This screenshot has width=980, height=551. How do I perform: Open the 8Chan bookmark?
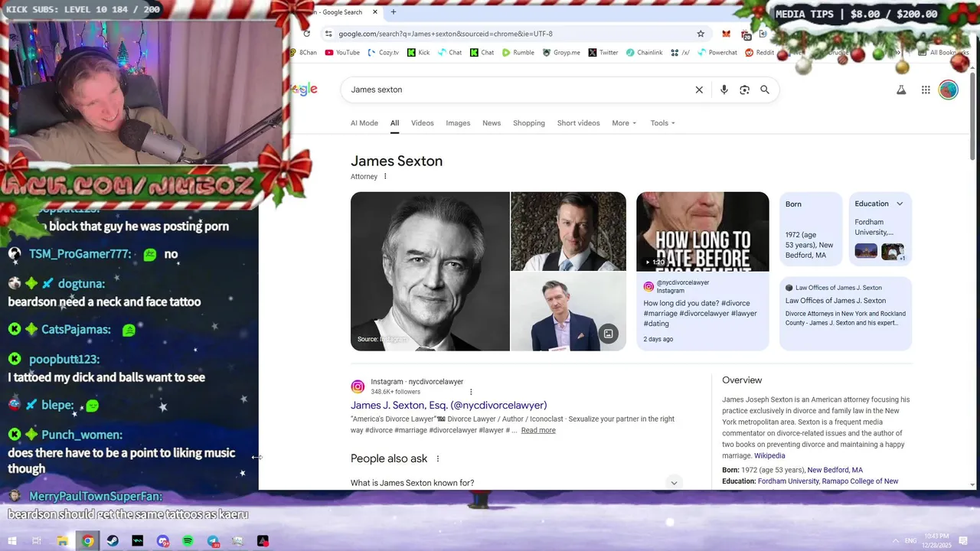click(304, 53)
